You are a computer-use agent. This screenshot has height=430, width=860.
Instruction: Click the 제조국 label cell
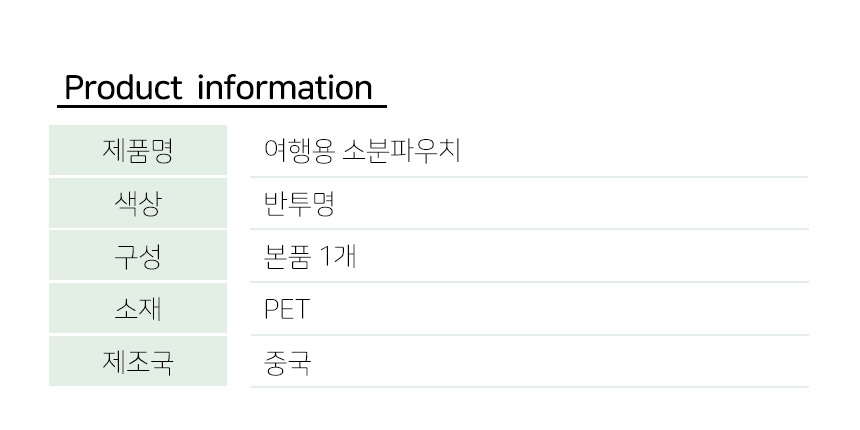tap(138, 362)
